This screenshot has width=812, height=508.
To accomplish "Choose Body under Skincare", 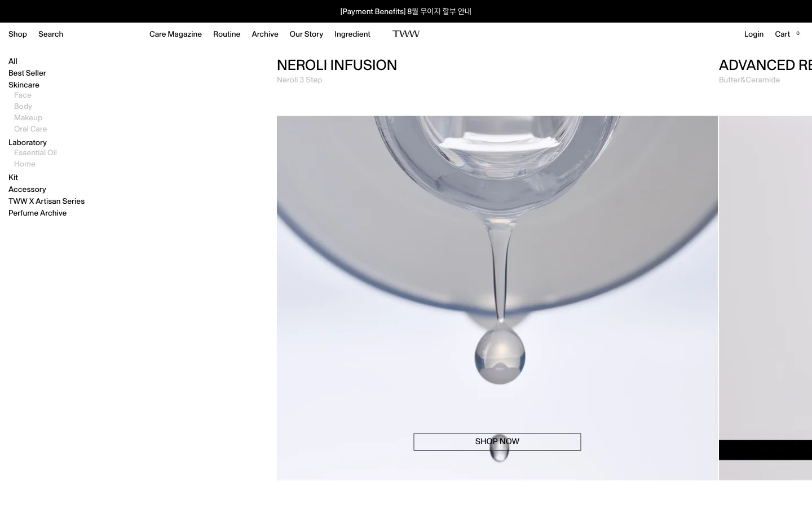I will tap(23, 107).
